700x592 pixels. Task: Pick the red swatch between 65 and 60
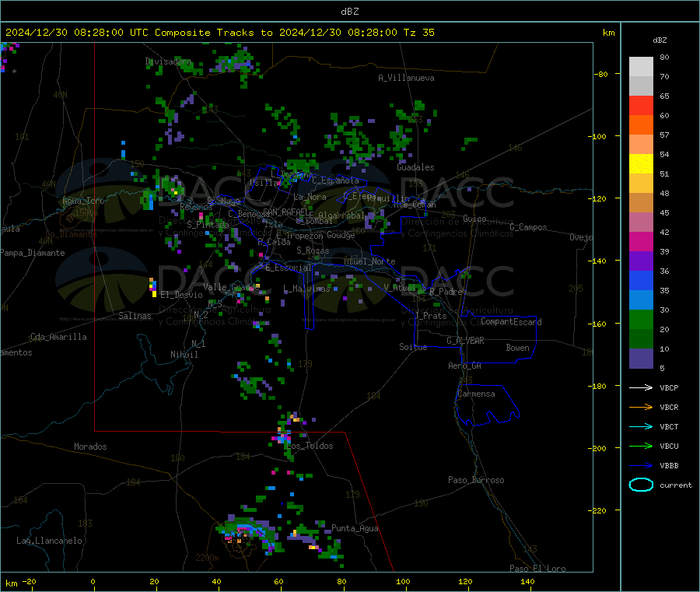[x=641, y=105]
